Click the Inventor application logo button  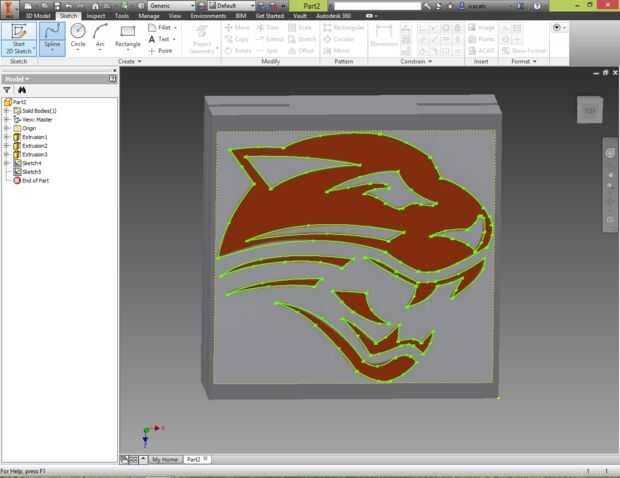pyautogui.click(x=9, y=9)
